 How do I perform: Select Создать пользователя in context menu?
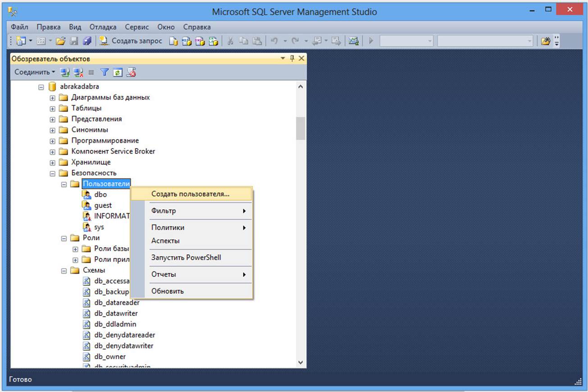point(190,194)
